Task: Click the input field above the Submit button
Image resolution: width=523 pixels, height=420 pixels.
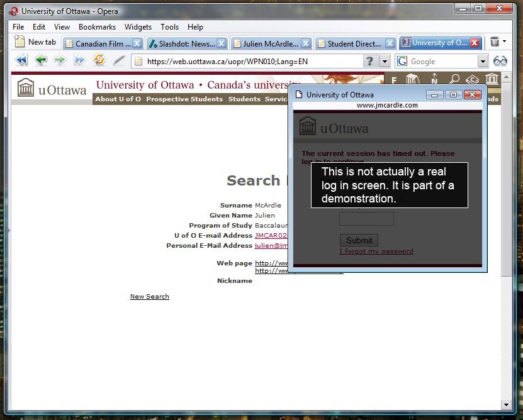Action: click(x=366, y=219)
